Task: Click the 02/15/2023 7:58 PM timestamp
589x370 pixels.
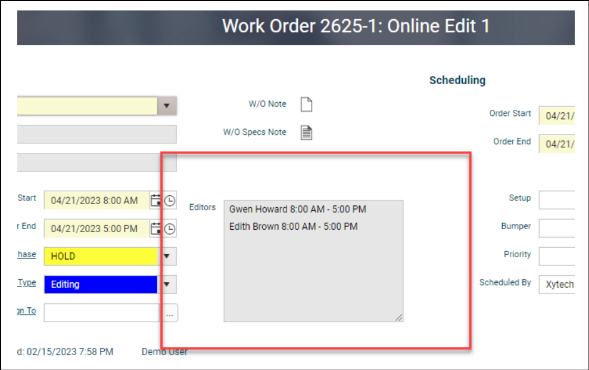Action: click(70, 352)
